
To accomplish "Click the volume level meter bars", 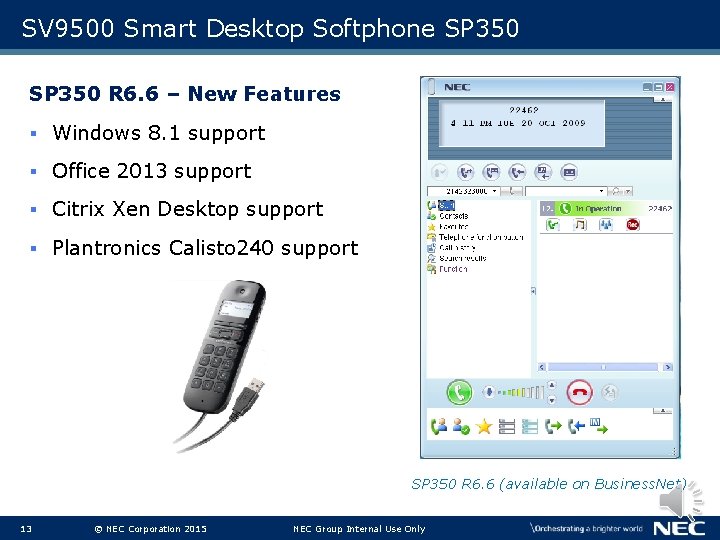I will tap(522, 392).
